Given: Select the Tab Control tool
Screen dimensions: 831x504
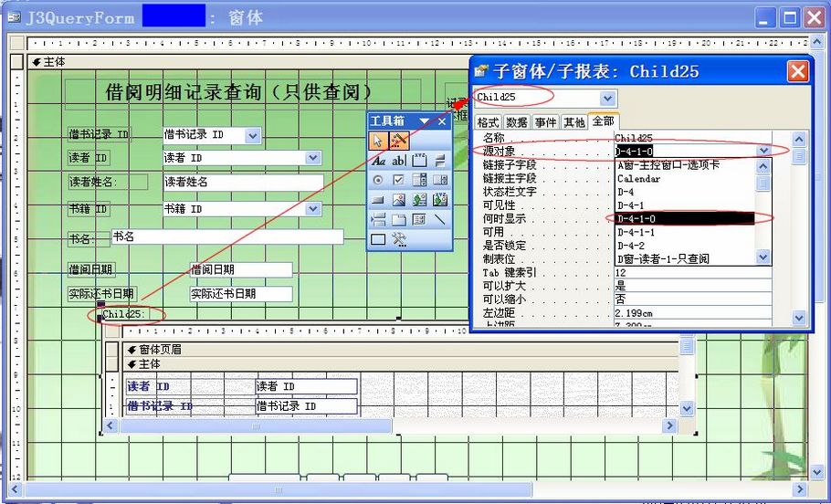Looking at the screenshot, I should pyautogui.click(x=398, y=219).
